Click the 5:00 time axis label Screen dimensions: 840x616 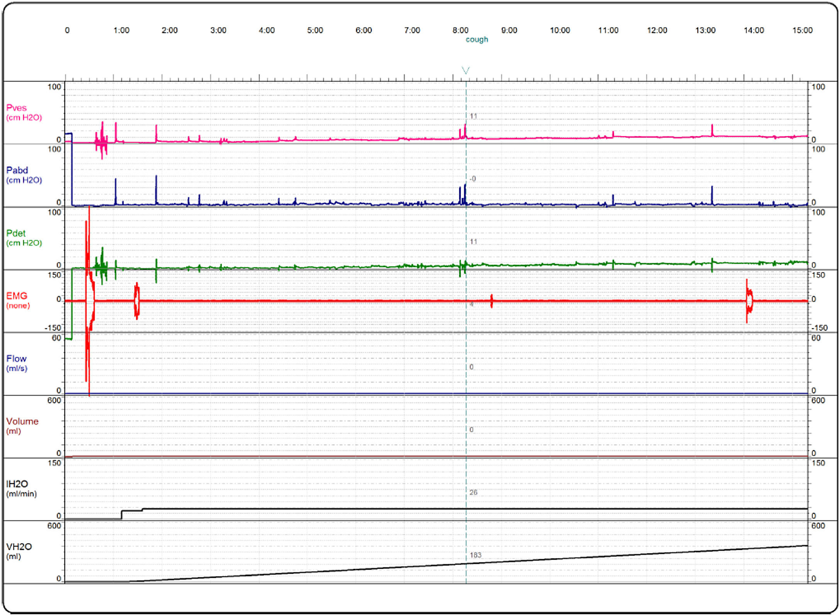pyautogui.click(x=315, y=30)
